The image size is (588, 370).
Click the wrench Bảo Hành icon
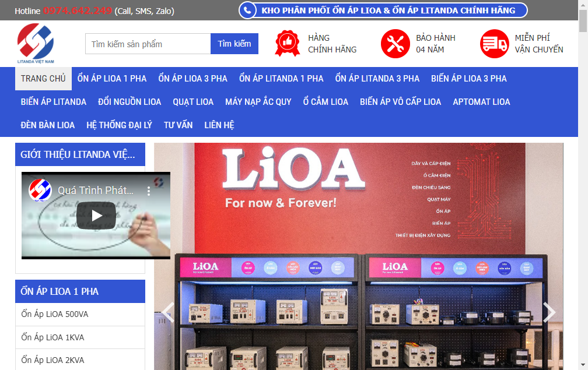(x=395, y=44)
